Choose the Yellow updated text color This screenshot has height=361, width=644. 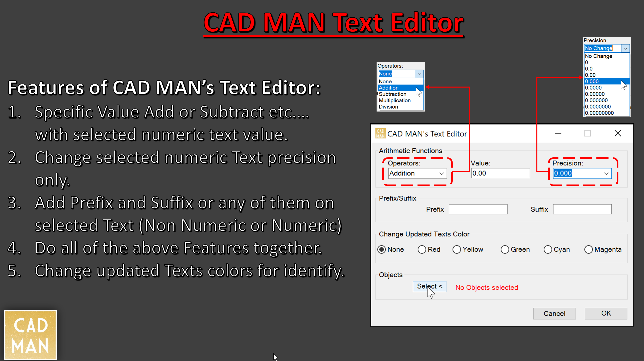tap(457, 249)
